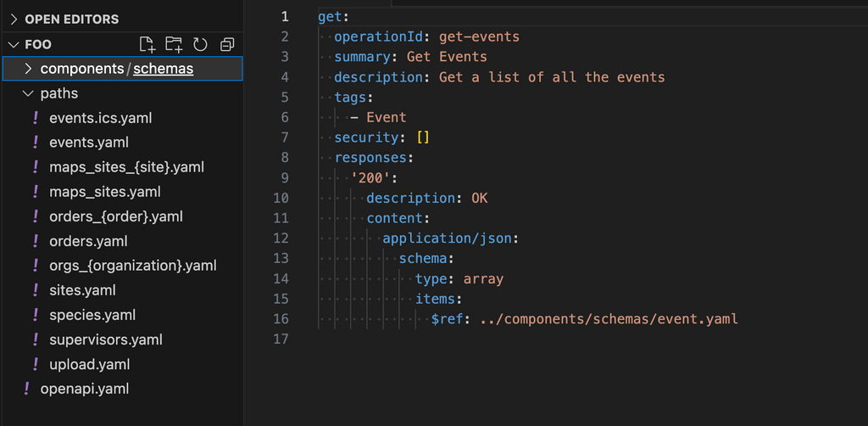Collapse the FOO workspace section

pyautogui.click(x=14, y=44)
